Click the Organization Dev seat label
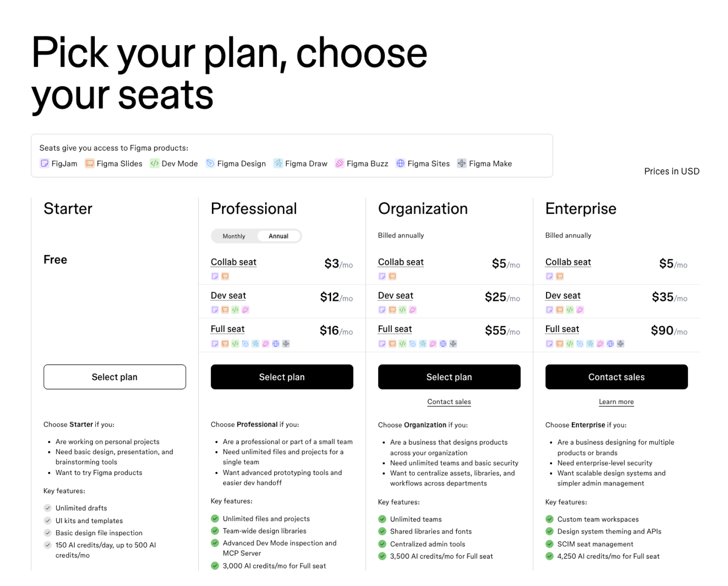The image size is (728, 586). click(x=396, y=296)
